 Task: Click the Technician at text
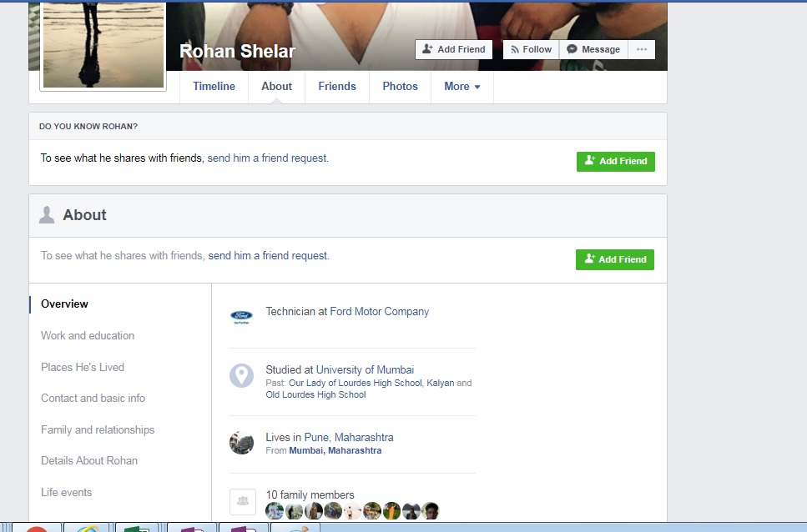tap(296, 312)
